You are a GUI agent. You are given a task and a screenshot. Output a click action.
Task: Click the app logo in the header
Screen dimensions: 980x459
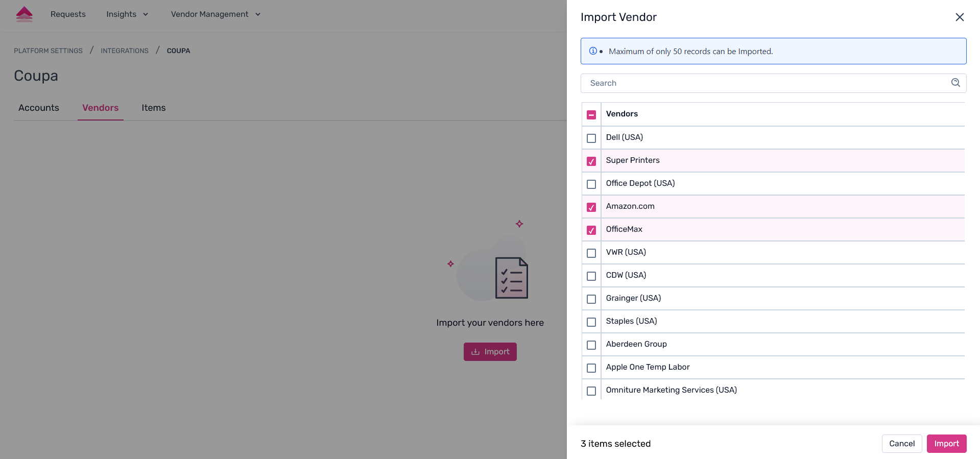(x=24, y=14)
